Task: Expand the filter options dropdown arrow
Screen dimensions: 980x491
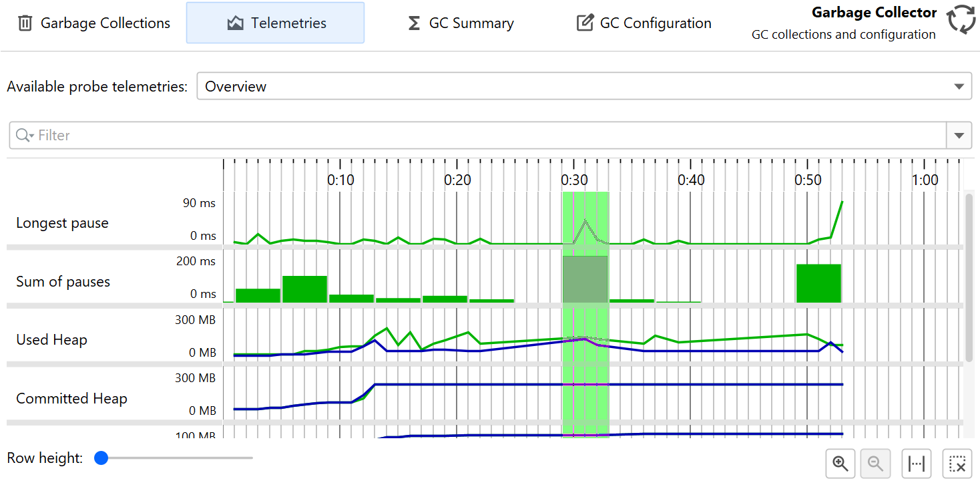Action: point(959,136)
